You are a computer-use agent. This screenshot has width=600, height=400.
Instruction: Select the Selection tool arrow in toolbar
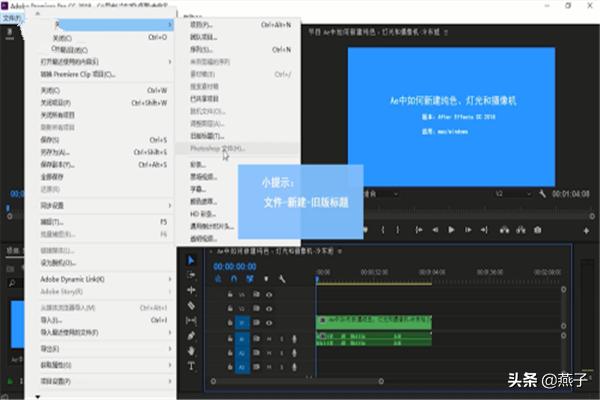[x=192, y=261]
